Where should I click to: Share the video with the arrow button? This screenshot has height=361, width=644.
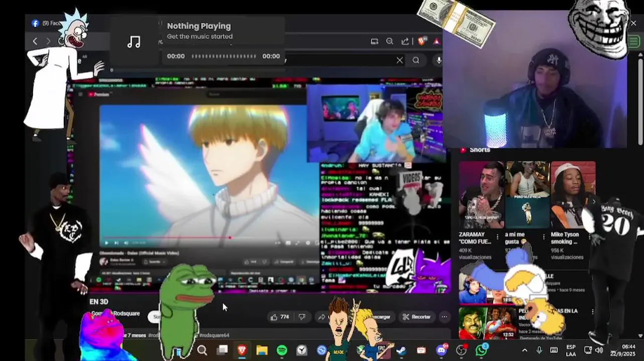323,317
